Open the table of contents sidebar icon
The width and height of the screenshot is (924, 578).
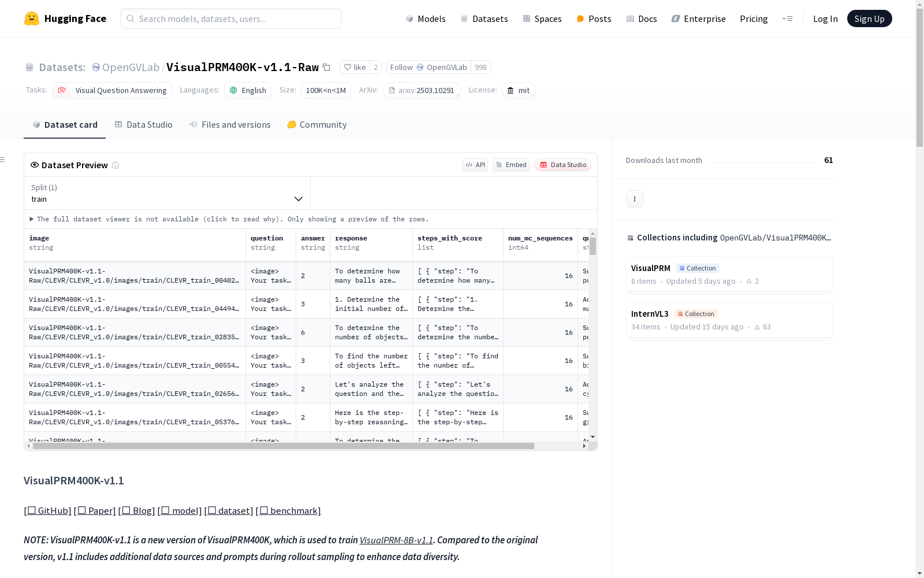[x=3, y=160]
